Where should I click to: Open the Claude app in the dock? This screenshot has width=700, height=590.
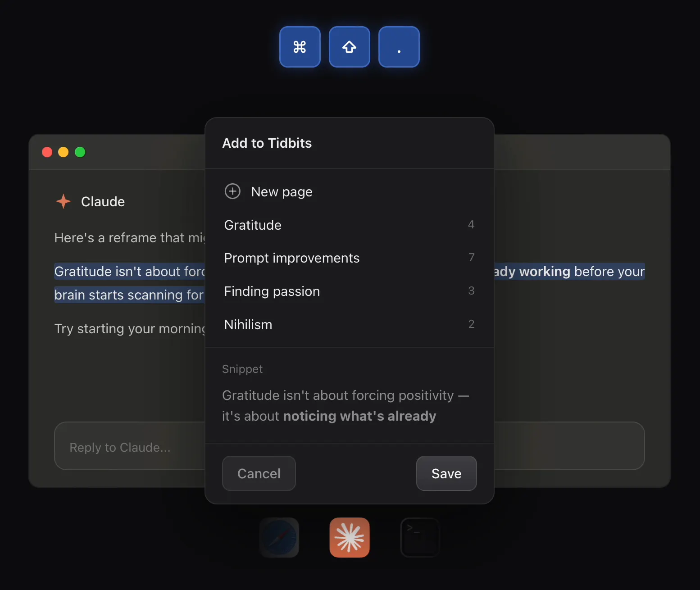click(x=350, y=537)
